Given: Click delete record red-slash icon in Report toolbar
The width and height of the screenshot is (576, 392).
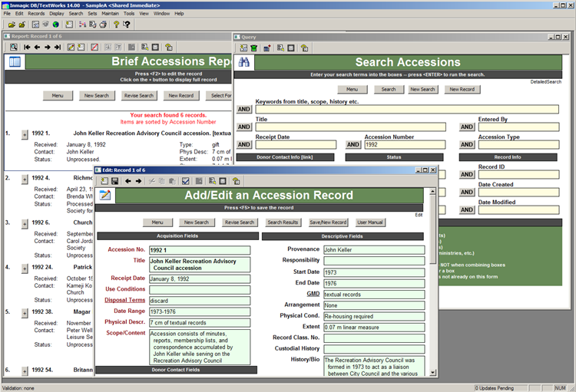Looking at the screenshot, I should click(x=94, y=48).
